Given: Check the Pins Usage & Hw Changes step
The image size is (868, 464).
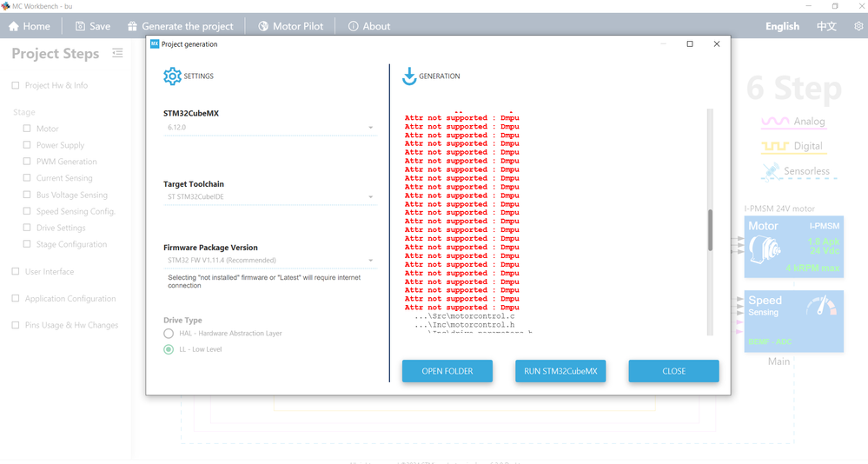Looking at the screenshot, I should tap(16, 325).
